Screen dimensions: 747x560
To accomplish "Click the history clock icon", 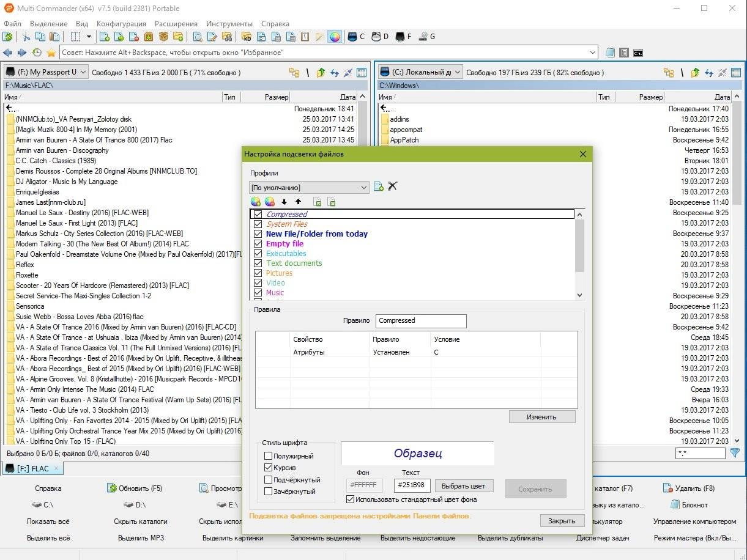I will [x=37, y=53].
